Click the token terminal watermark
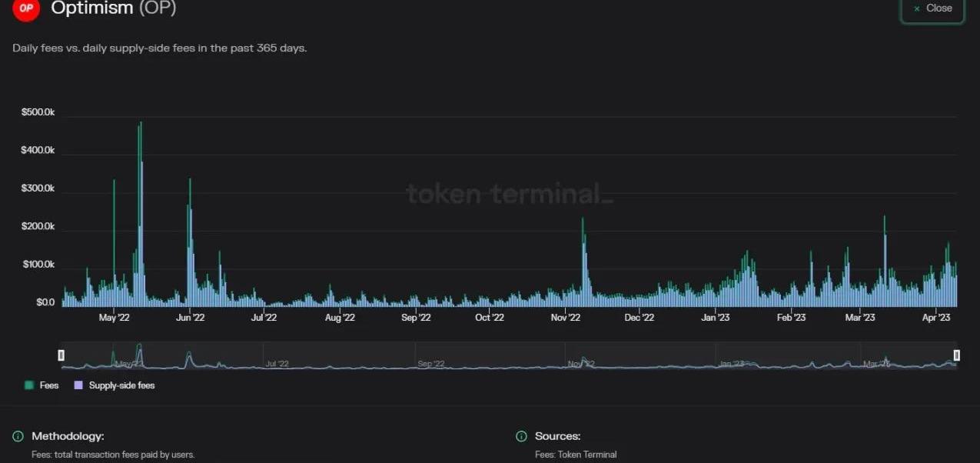This screenshot has width=980, height=463. point(509,193)
